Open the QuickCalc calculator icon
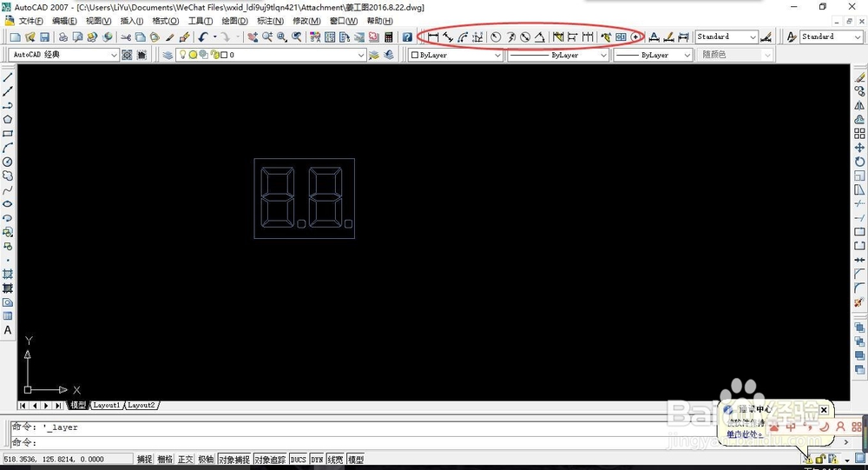This screenshot has height=470, width=868. [x=389, y=37]
